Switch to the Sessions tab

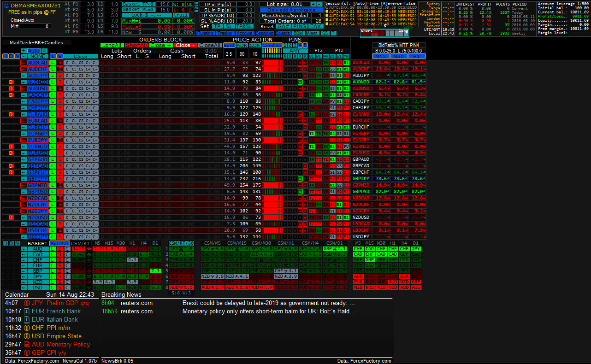click(265, 33)
